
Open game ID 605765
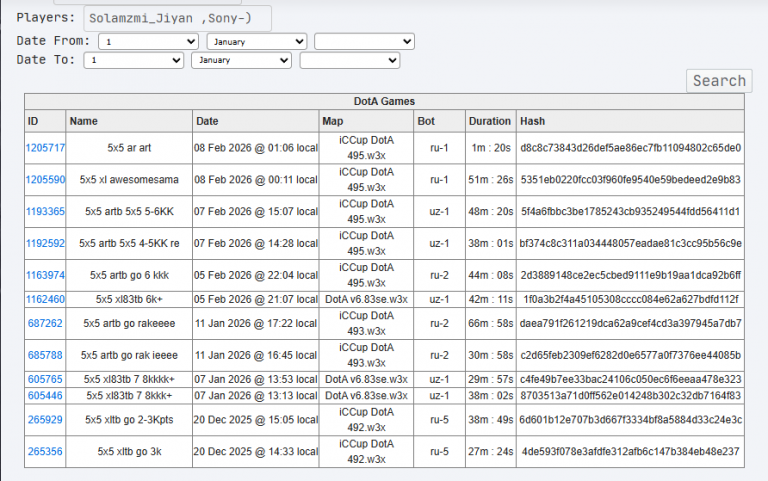(45, 380)
